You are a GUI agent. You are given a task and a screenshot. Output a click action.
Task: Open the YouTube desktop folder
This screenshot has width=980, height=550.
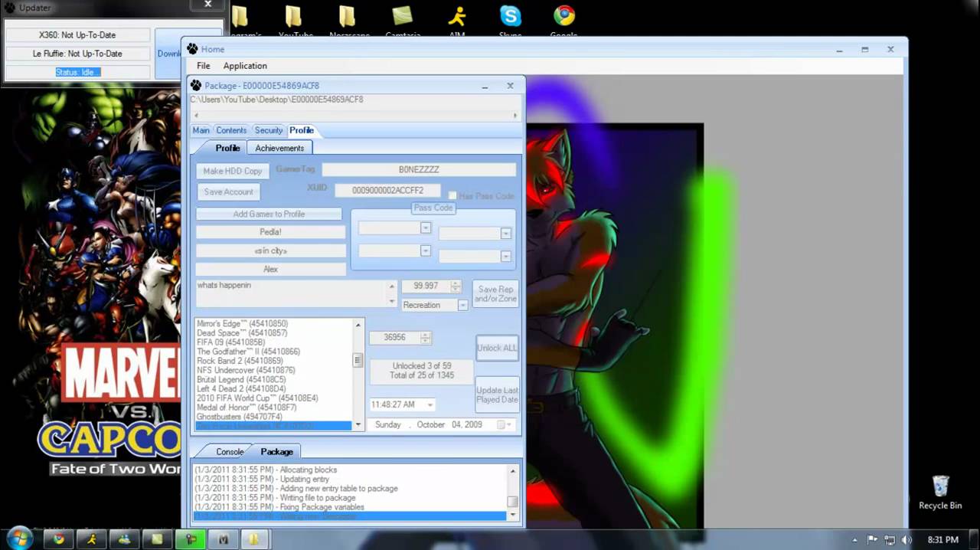point(295,21)
